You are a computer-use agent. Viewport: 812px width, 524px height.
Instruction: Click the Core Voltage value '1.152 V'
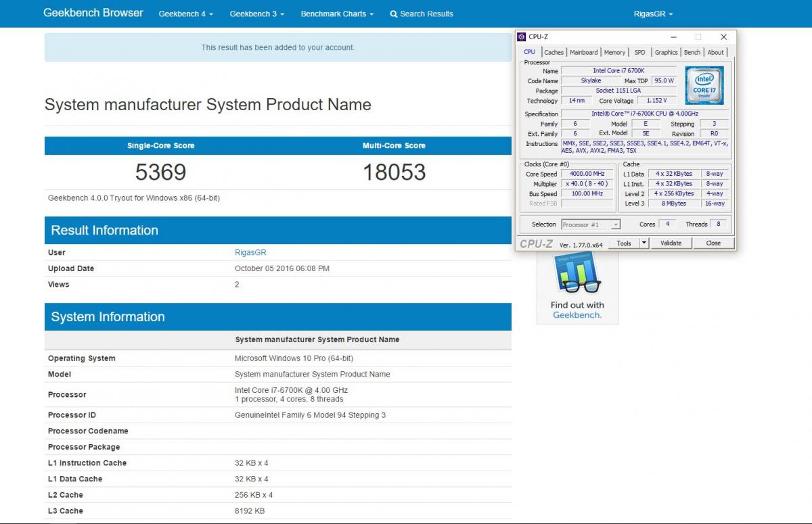click(656, 101)
